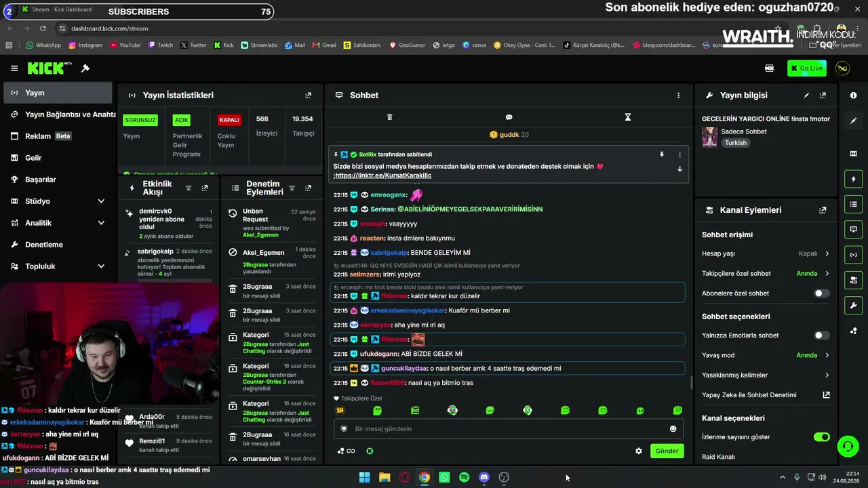The width and height of the screenshot is (868, 488).
Task: Open the Streamlabs bookmark
Action: pyautogui.click(x=258, y=45)
